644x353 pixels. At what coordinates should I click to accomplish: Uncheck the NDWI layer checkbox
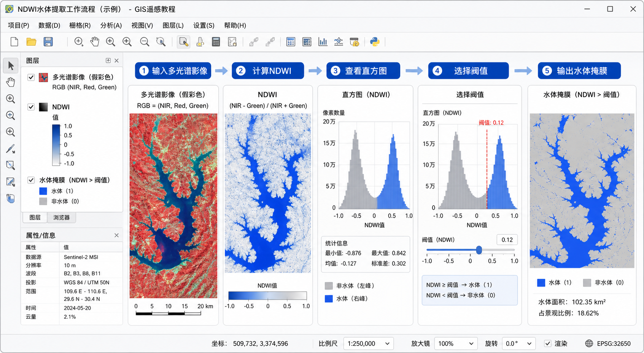pyautogui.click(x=31, y=107)
